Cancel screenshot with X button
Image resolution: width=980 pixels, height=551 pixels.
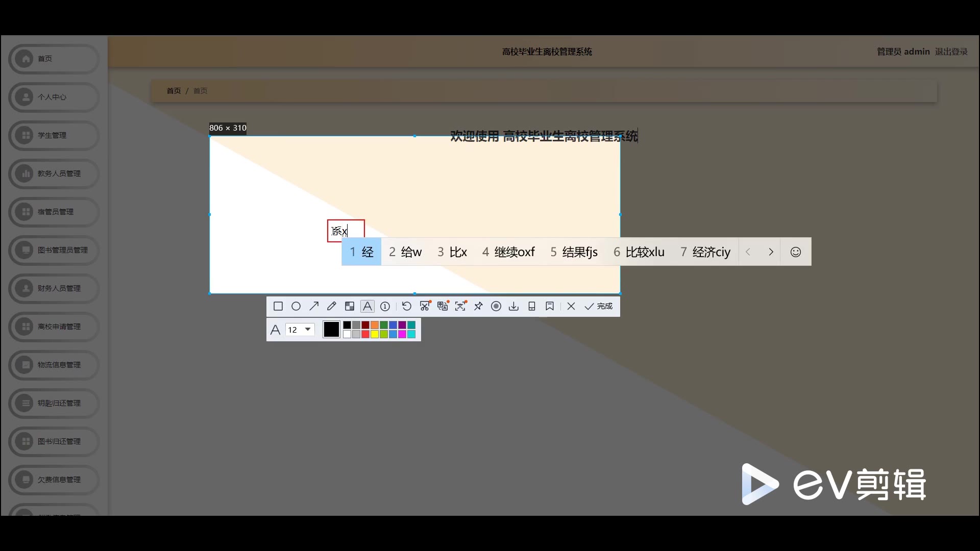[571, 306]
